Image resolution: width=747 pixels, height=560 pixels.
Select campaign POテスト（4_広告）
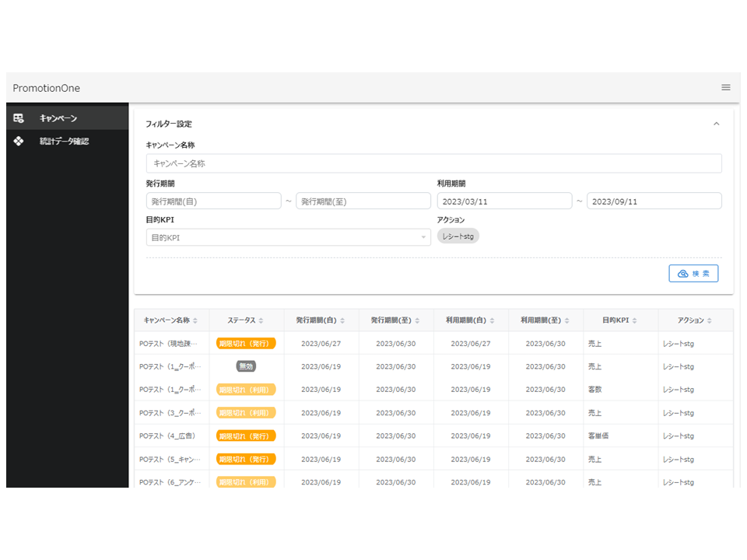(x=167, y=436)
